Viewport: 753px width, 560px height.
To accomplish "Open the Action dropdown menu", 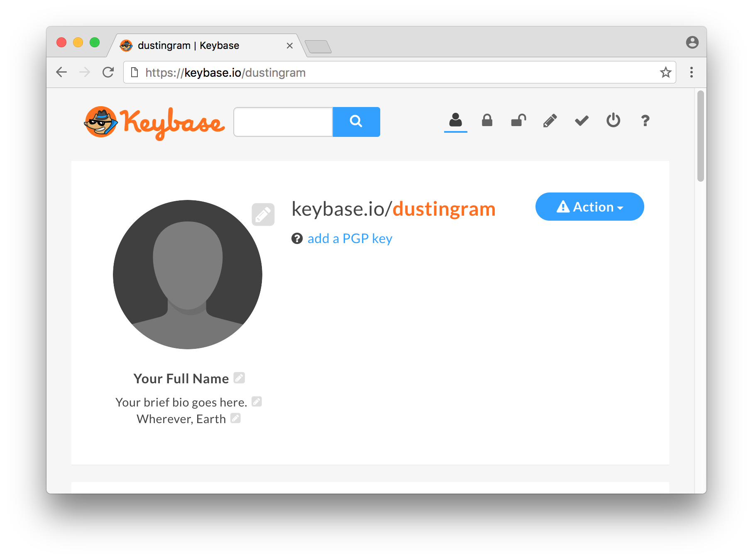I will coord(589,207).
